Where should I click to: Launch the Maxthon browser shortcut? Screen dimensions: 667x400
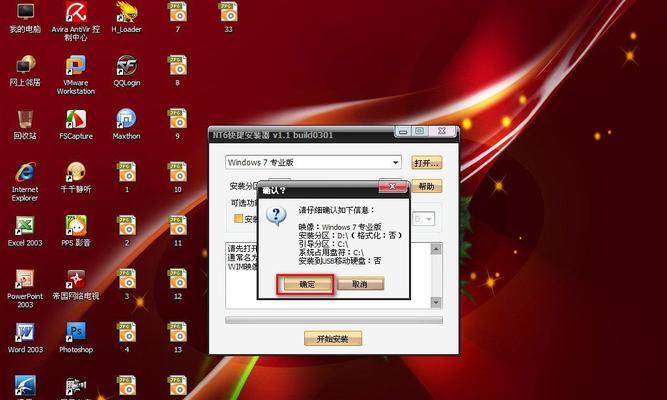(x=126, y=124)
